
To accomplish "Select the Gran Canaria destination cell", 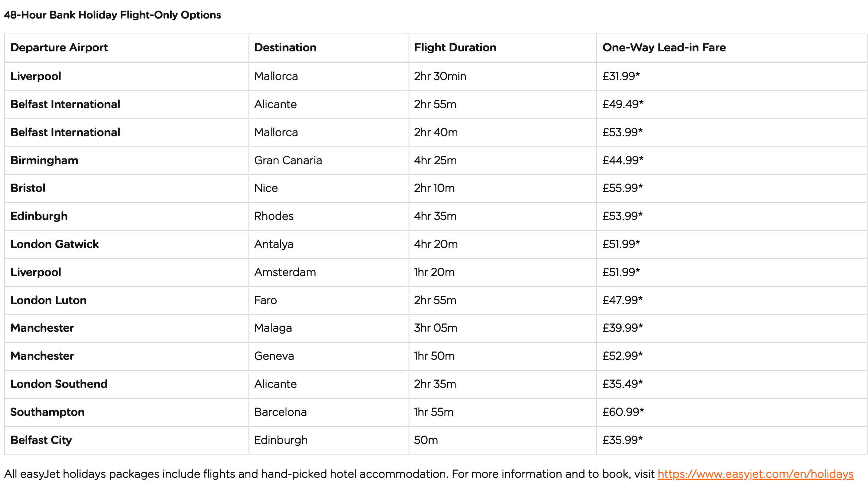I will pyautogui.click(x=328, y=160).
